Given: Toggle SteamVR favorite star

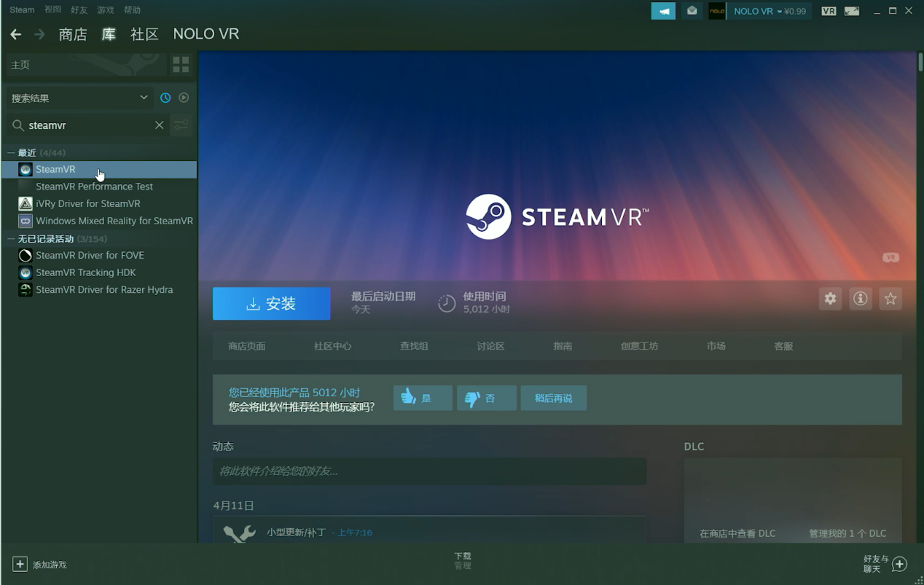Looking at the screenshot, I should click(890, 299).
